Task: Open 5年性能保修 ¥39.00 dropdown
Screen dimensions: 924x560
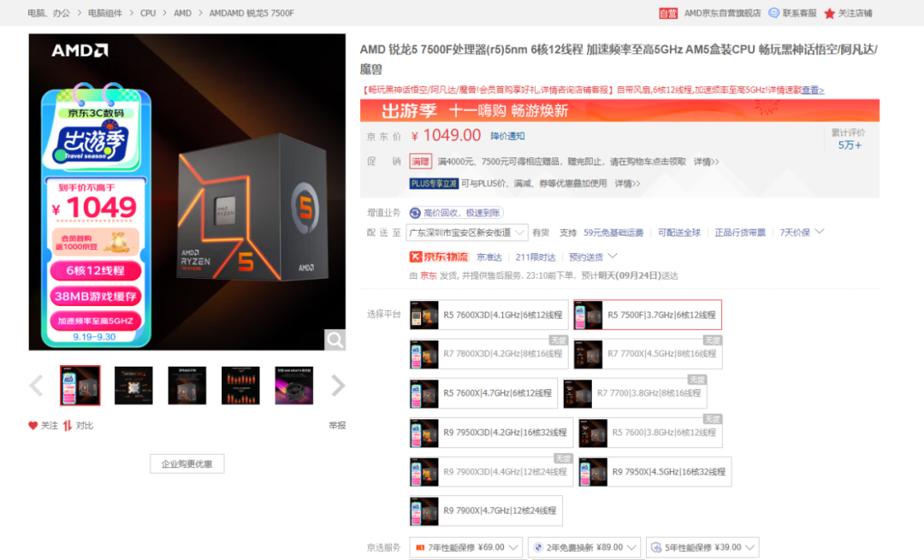Action: pos(702,548)
